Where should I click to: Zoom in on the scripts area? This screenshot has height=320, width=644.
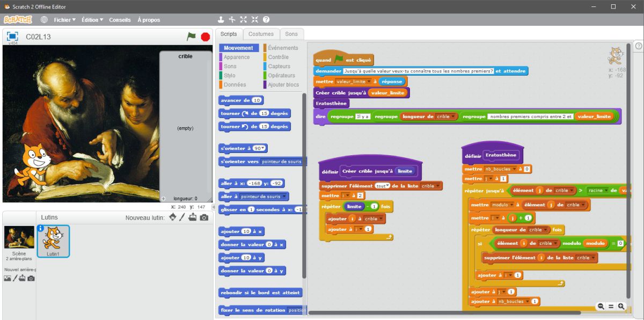621,306
